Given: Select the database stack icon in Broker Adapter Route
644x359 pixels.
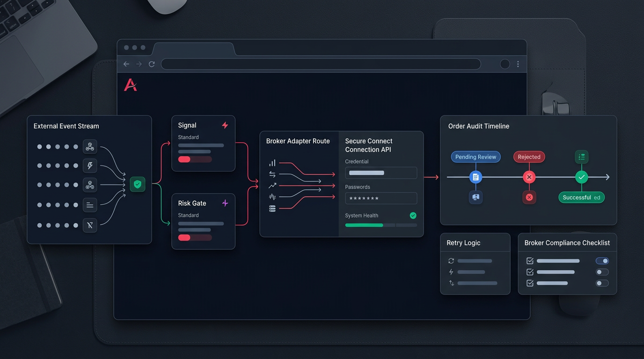Looking at the screenshot, I should tap(272, 208).
